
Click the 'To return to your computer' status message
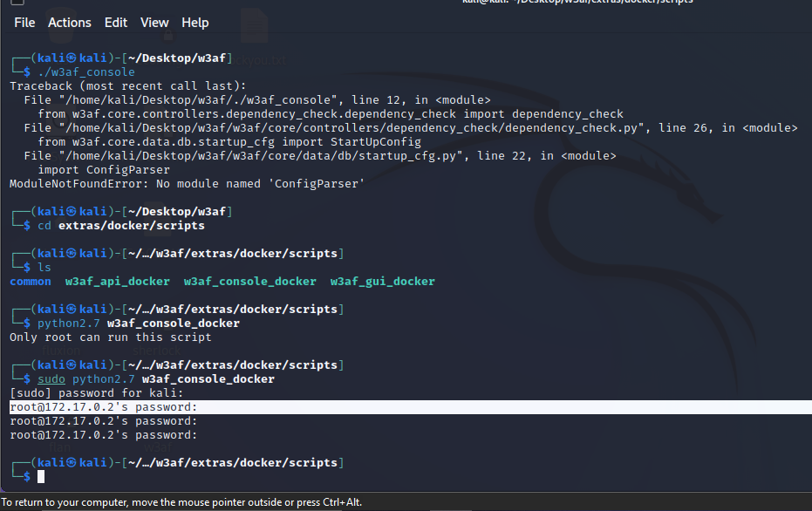(181, 502)
